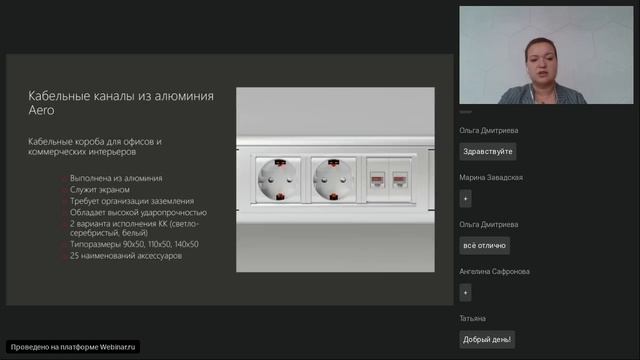Screen dimensions: 640x360
Task: Click the 'Добрый день!' chat message bubble
Action: [487, 340]
